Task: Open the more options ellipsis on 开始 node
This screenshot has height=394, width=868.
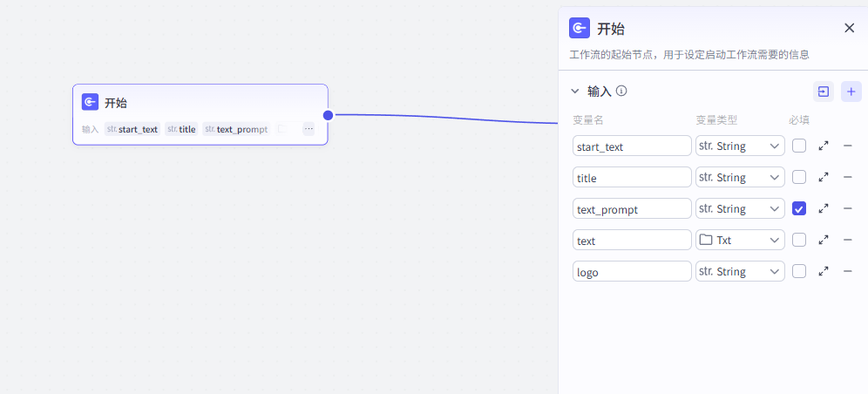Action: (x=309, y=129)
